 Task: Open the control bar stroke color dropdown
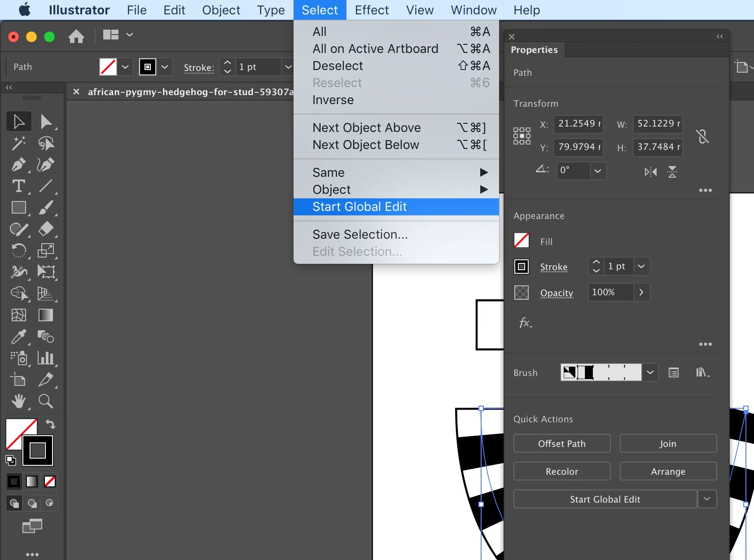pyautogui.click(x=165, y=67)
